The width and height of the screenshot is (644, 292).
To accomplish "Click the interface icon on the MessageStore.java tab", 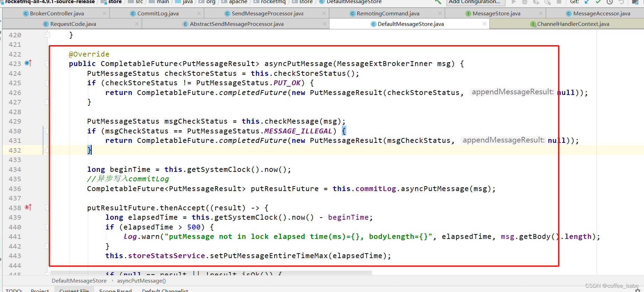I will [468, 14].
